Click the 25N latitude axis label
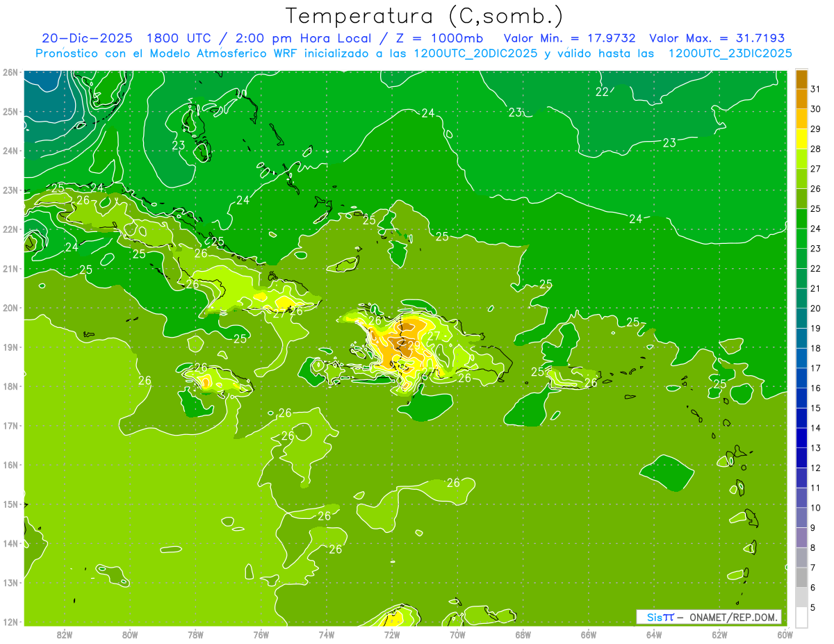 pos(10,112)
